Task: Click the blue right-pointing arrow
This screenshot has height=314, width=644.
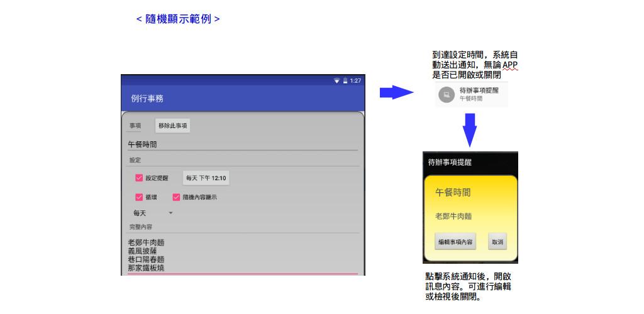Action: (x=395, y=93)
